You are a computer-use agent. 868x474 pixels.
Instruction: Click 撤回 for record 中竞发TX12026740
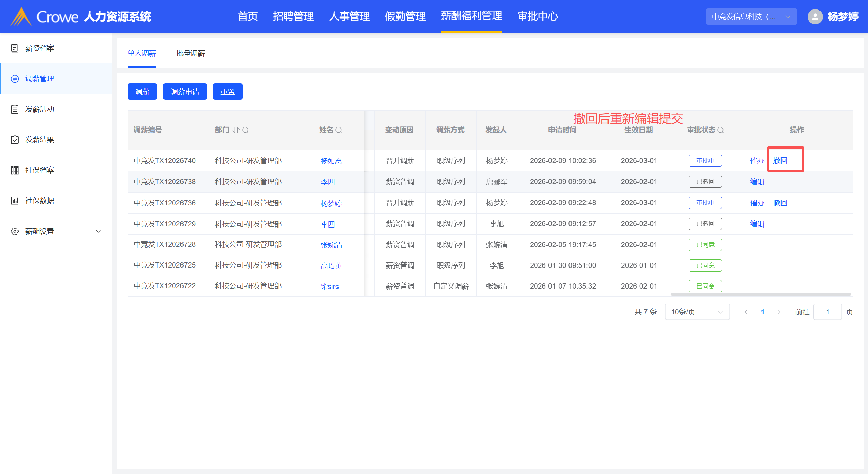tap(780, 160)
